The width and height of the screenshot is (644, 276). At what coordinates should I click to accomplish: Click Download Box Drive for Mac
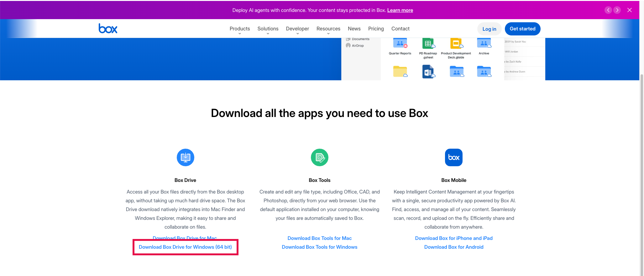[x=185, y=237]
